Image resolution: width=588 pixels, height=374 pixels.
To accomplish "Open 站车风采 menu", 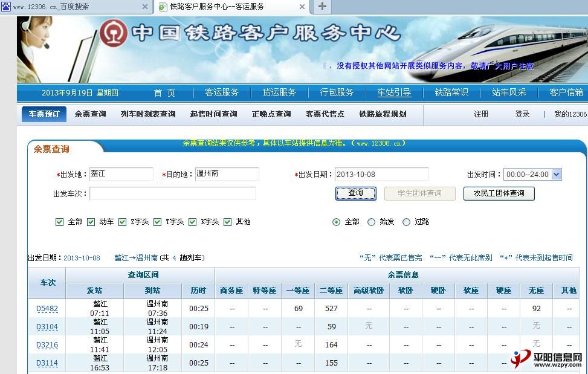I will pos(509,92).
